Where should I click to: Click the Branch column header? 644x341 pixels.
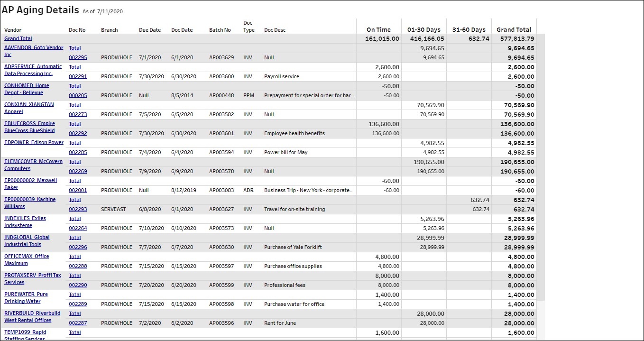(x=110, y=30)
